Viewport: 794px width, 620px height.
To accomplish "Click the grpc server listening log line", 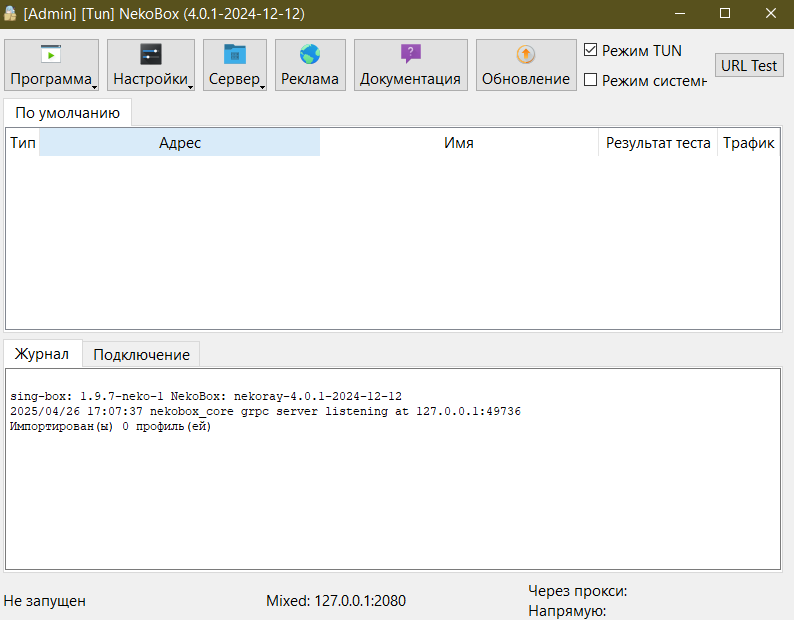I will click(x=265, y=411).
